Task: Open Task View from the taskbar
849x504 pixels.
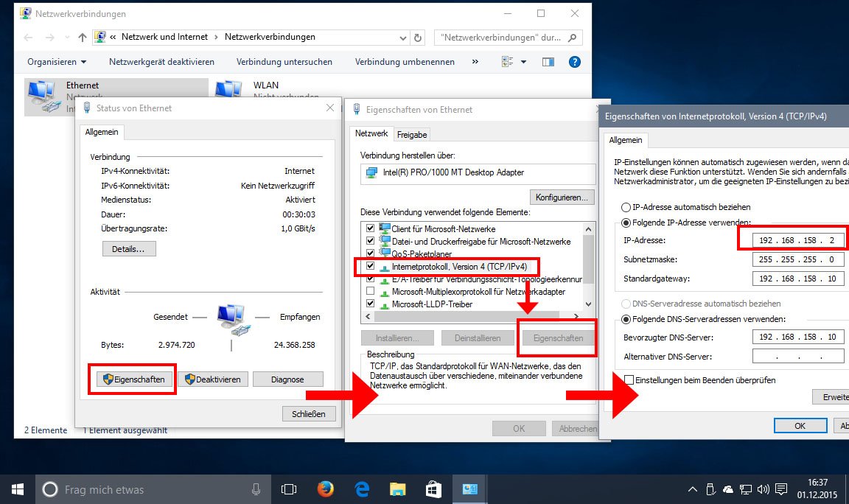Action: point(289,489)
